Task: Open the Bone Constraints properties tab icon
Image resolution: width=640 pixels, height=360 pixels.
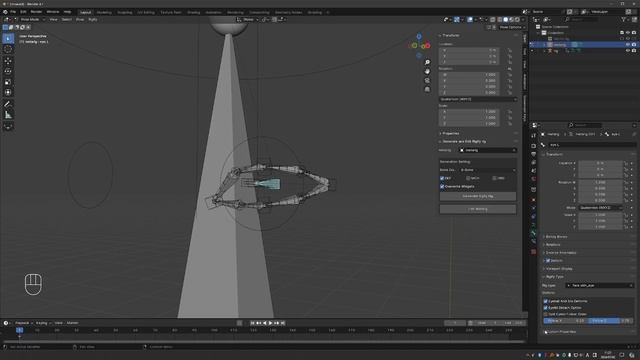Action: (533, 241)
